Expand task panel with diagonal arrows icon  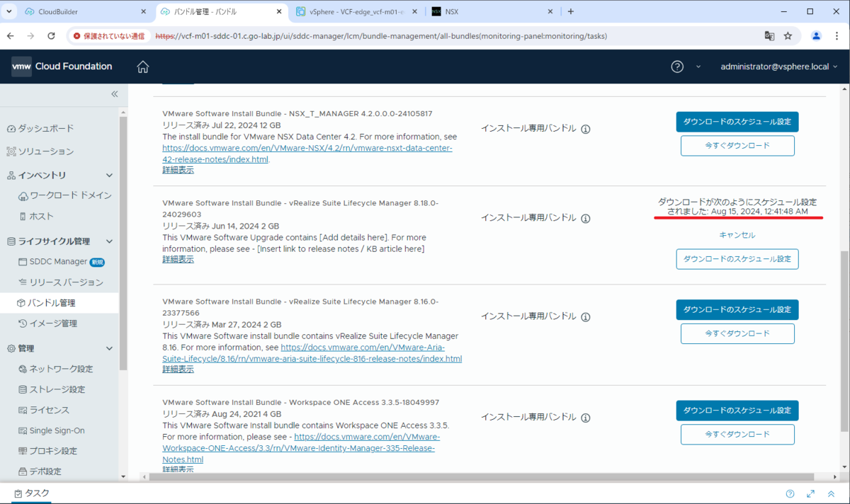811,494
